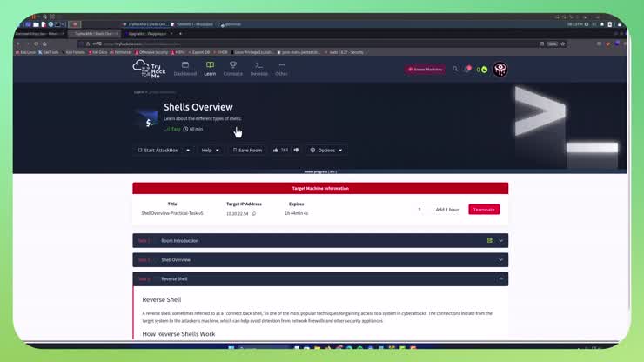Click the browser URL address bar
The height and width of the screenshot is (362, 644).
(261, 44)
